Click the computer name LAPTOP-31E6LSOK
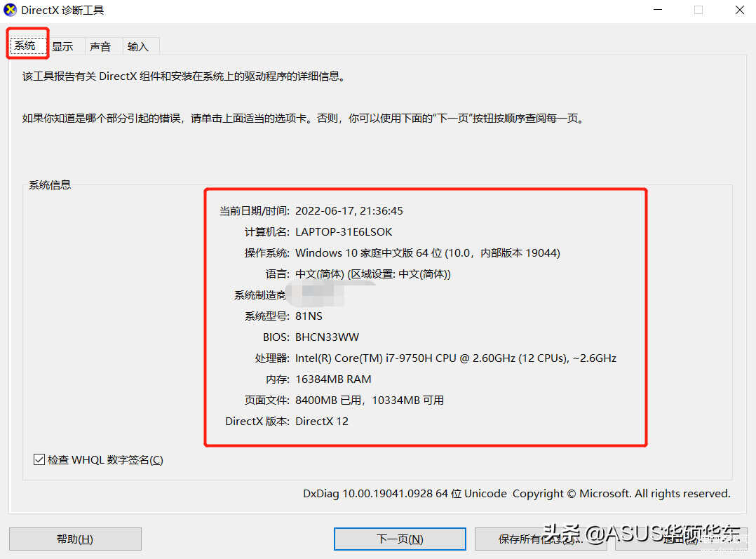This screenshot has height=559, width=756. [x=344, y=232]
